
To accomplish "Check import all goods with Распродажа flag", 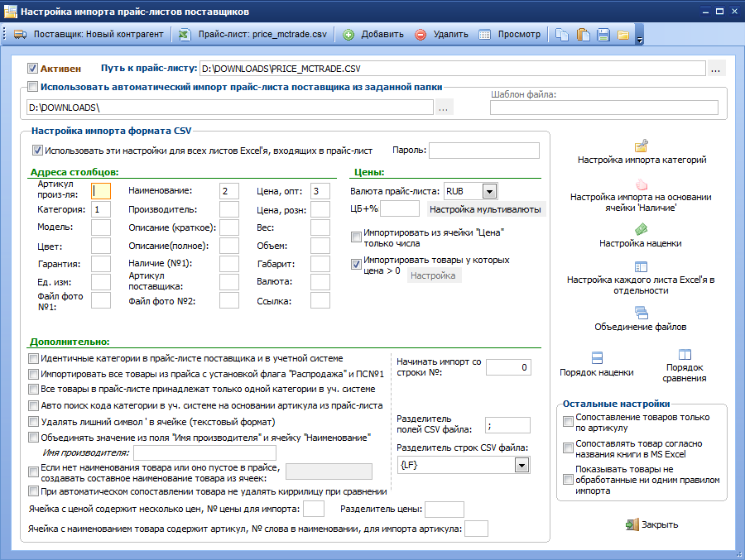I will 33,374.
